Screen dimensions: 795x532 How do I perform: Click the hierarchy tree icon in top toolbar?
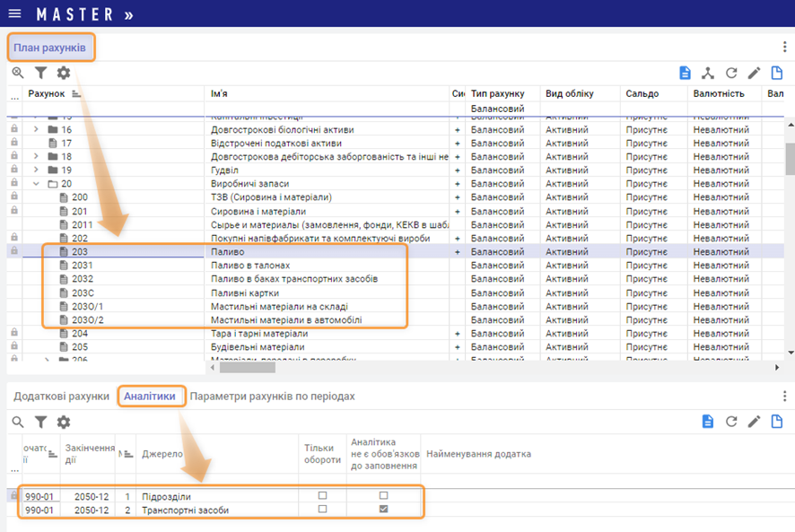tap(708, 73)
